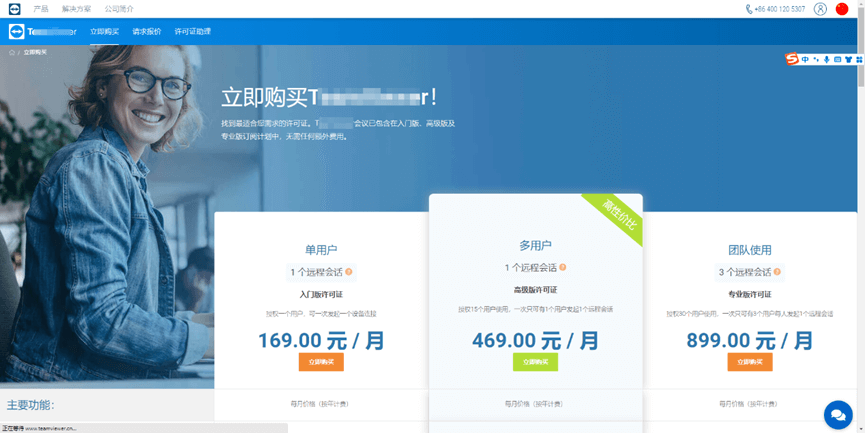Screen dimensions: 865x433
Task: Click info icon by team 3 remote sessions
Action: tap(776, 272)
